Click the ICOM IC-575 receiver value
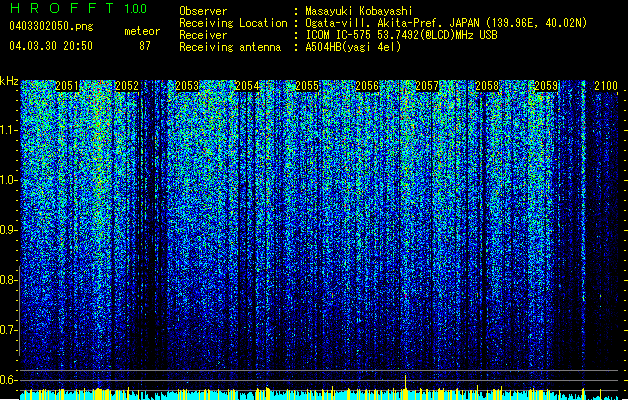Image resolution: width=629 pixels, height=400 pixels. [x=401, y=35]
